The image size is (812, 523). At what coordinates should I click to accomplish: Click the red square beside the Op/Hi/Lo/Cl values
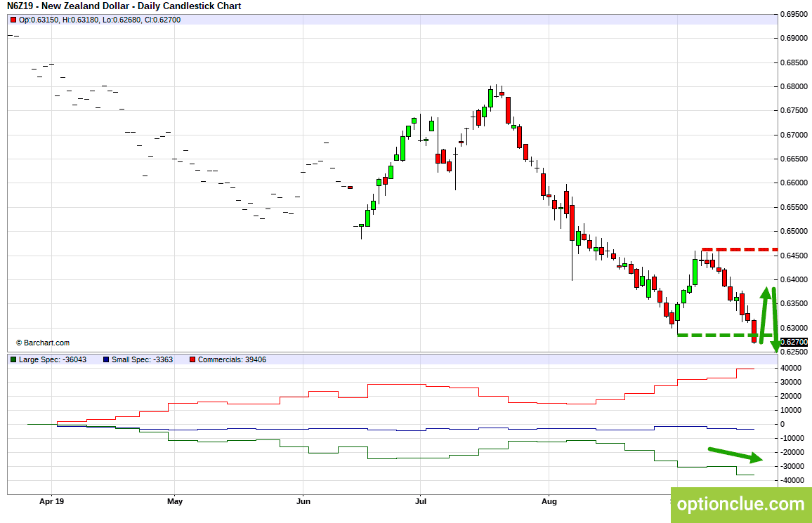point(13,20)
